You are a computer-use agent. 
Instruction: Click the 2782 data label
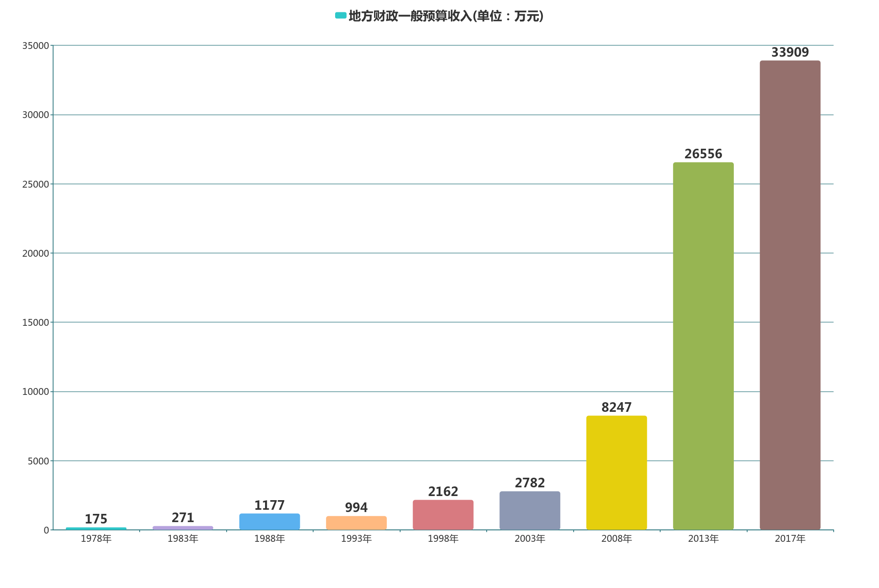pyautogui.click(x=530, y=483)
